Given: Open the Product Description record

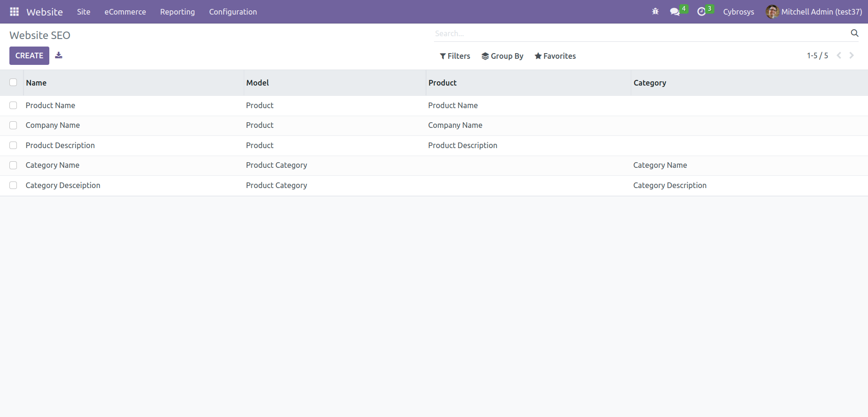Looking at the screenshot, I should click(60, 145).
